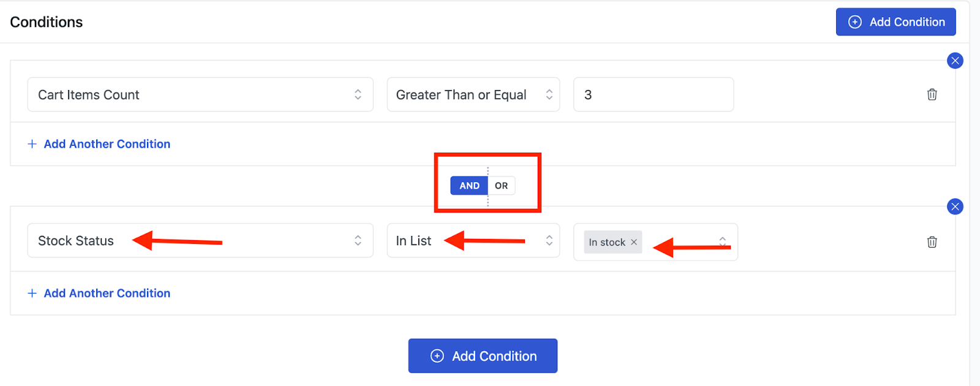Delete the Cart Items Count condition trash icon
The width and height of the screenshot is (980, 386).
pos(932,94)
